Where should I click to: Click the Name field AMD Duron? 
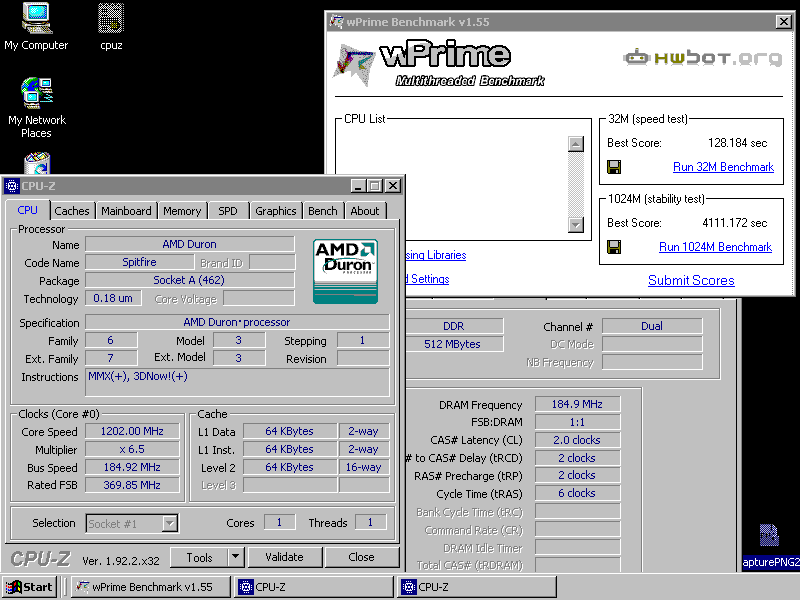(190, 244)
